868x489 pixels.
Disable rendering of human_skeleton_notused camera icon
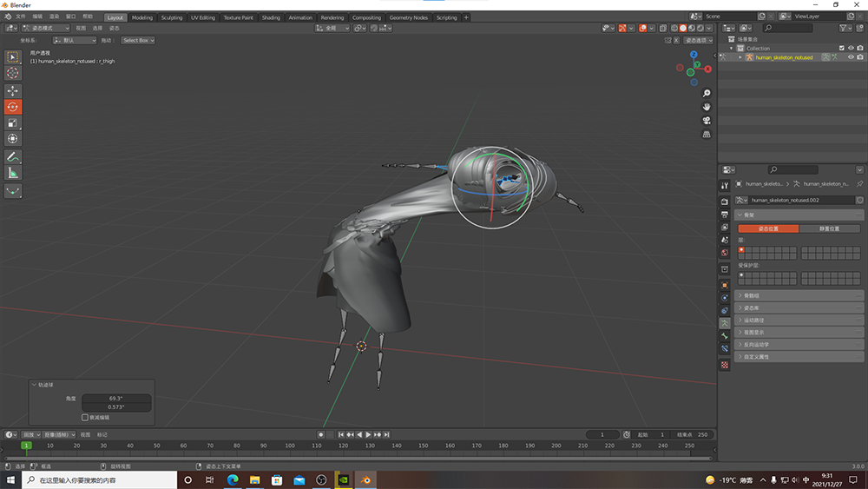(x=859, y=57)
